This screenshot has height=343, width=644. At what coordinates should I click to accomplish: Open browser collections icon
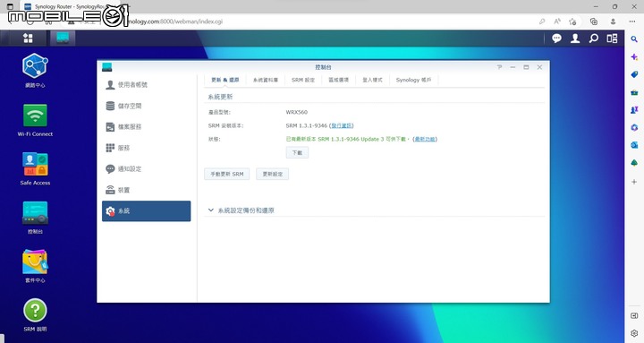(x=594, y=21)
